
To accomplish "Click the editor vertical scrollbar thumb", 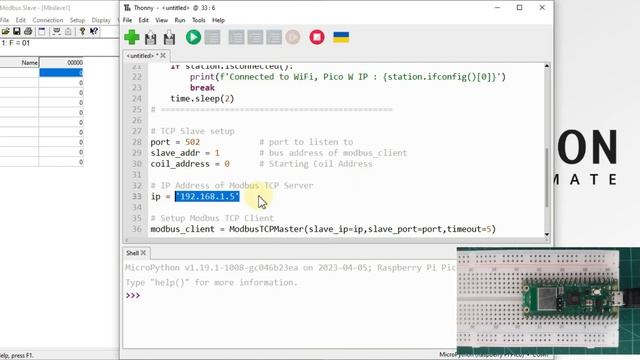I will [547, 178].
